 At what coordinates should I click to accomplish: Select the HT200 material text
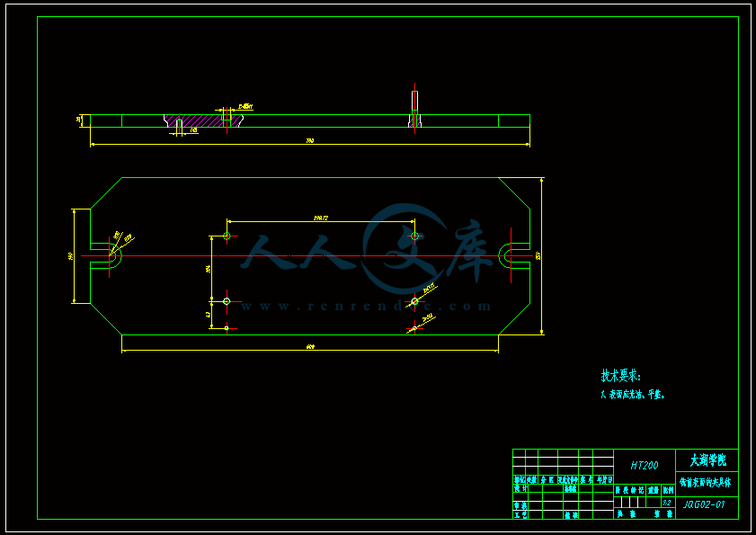coord(645,466)
